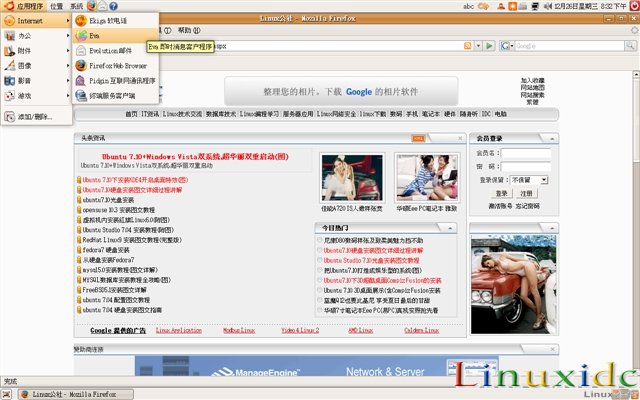Open 忘记密码 link
640x400 pixels.
click(x=527, y=206)
